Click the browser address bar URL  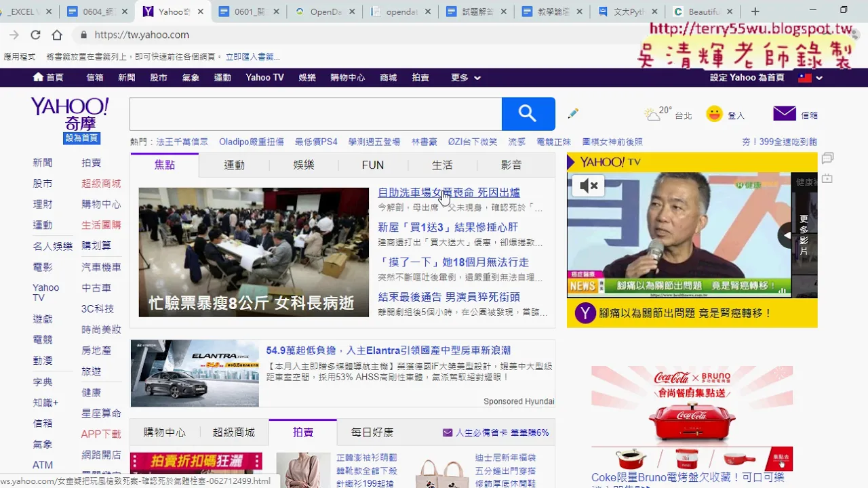pyautogui.click(x=142, y=35)
